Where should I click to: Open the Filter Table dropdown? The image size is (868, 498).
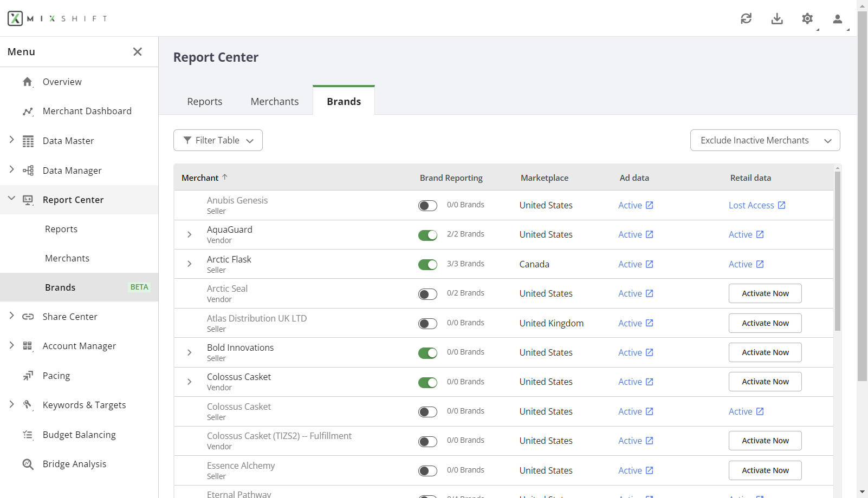[218, 140]
